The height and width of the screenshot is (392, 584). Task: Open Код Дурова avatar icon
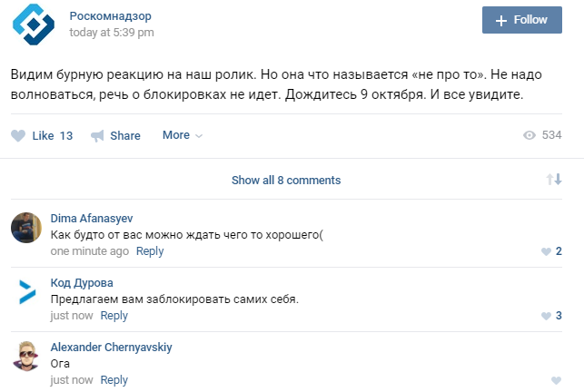[x=26, y=291]
